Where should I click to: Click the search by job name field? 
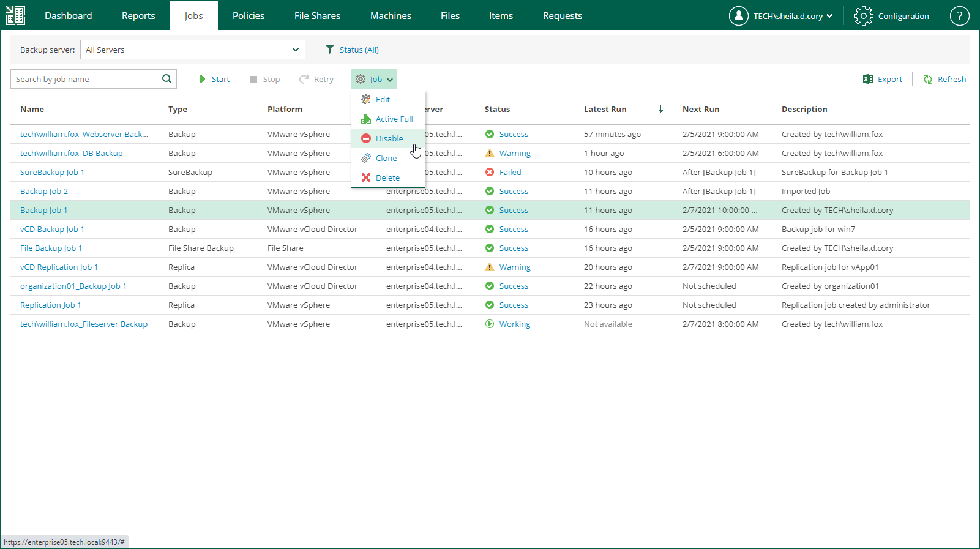(86, 79)
